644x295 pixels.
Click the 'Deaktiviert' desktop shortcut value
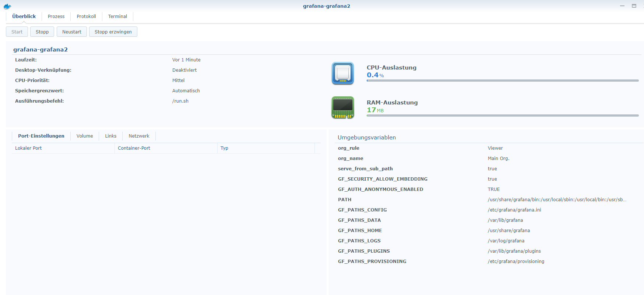(x=184, y=70)
